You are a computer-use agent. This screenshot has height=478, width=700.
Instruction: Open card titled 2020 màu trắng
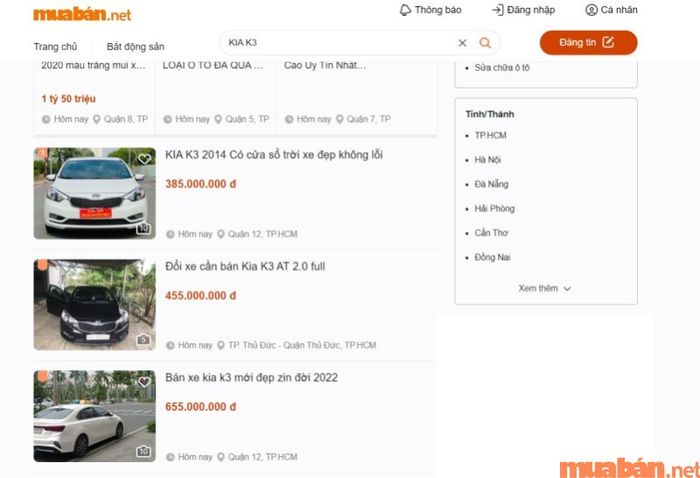pos(93,65)
